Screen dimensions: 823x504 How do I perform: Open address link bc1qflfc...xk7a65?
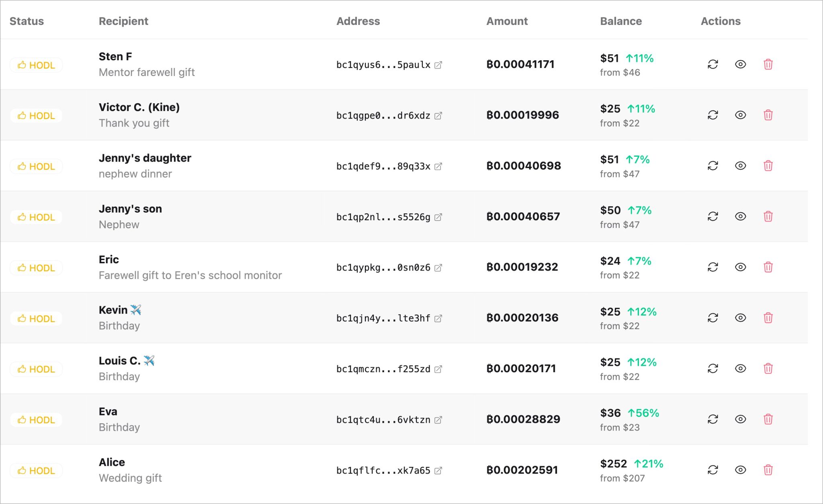click(438, 471)
